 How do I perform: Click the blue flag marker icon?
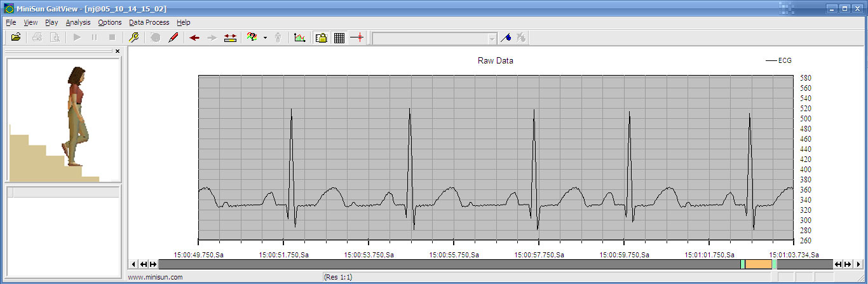click(x=506, y=37)
